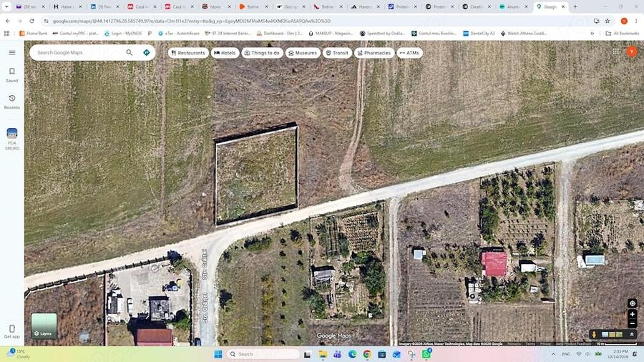Click the search magnifier icon in Maps
This screenshot has width=644, height=362.
pyautogui.click(x=130, y=52)
